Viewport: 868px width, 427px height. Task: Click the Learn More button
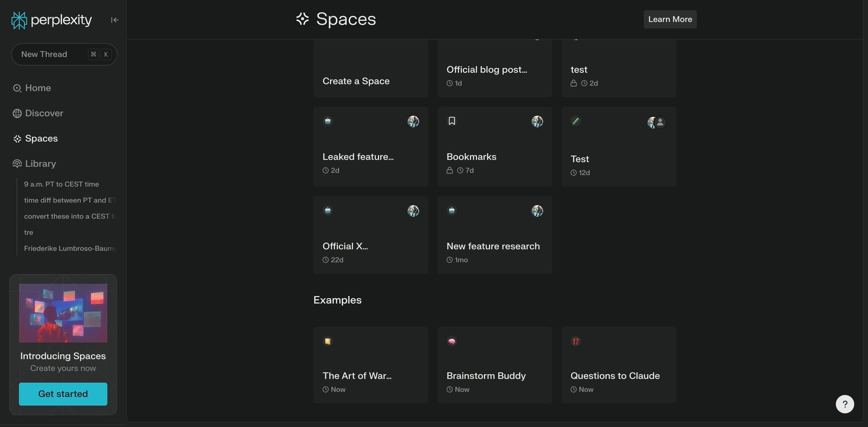click(x=670, y=20)
